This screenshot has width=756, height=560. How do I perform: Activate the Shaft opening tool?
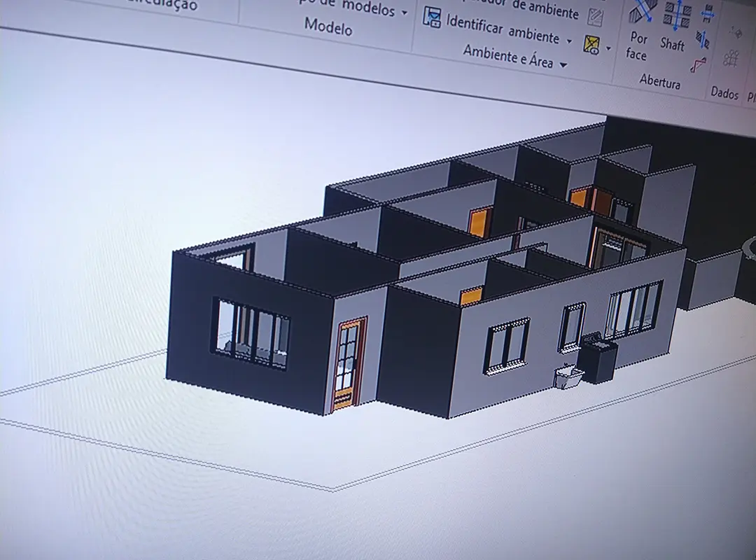click(x=675, y=27)
